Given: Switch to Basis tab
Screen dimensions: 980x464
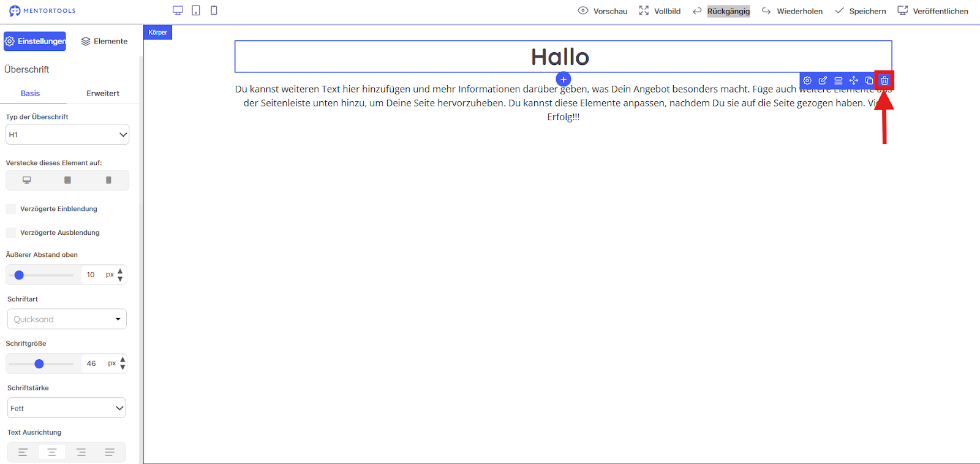Looking at the screenshot, I should [x=30, y=94].
